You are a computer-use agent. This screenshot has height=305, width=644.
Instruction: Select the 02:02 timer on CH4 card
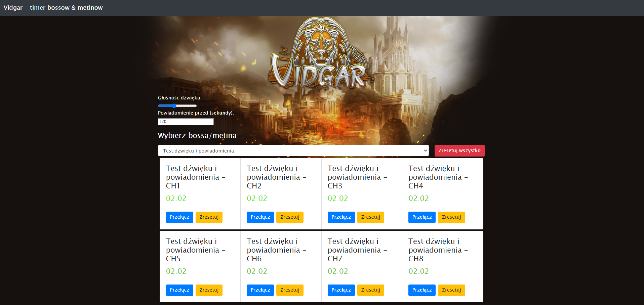point(418,199)
